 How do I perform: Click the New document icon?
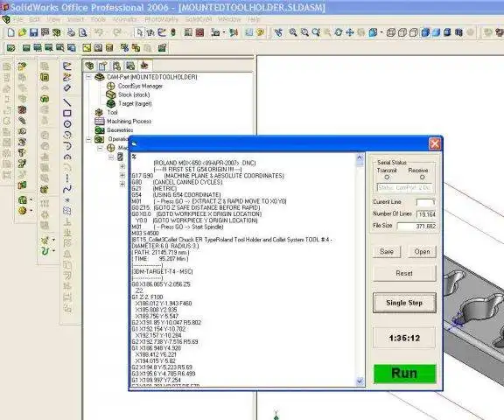10,32
